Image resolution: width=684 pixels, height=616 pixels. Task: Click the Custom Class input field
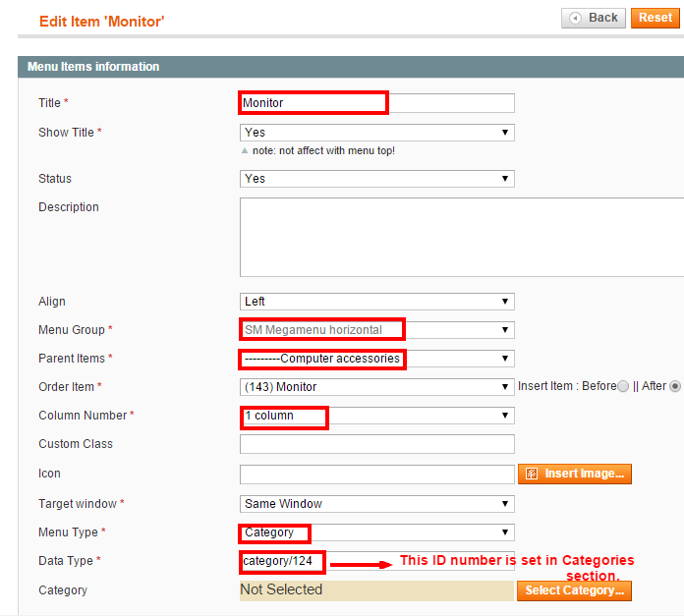[x=377, y=444]
